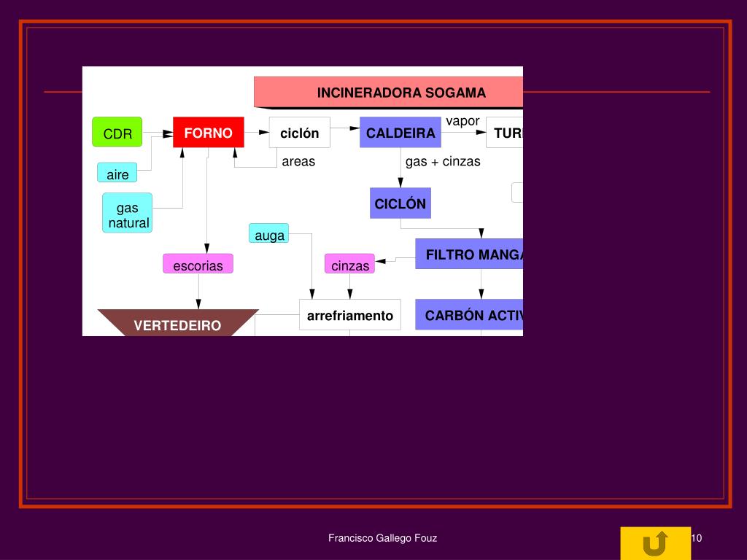Click the cyan aire box
This screenshot has width=747, height=560.
117,172
